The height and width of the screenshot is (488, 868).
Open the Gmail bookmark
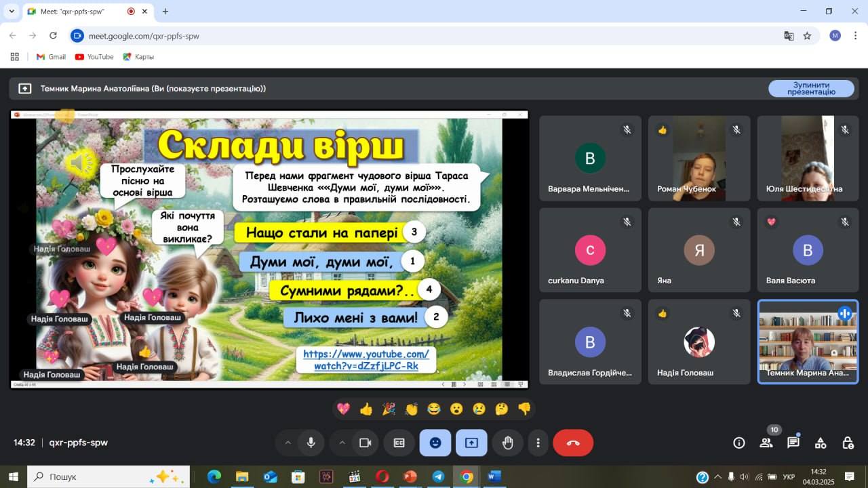[x=51, y=57]
